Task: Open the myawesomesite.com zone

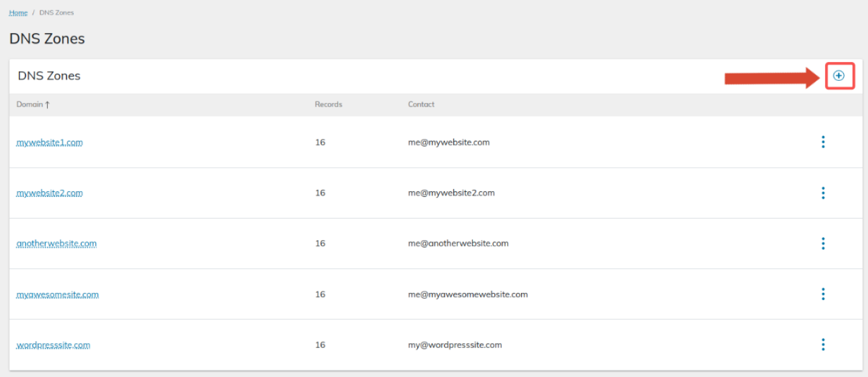Action: click(57, 294)
